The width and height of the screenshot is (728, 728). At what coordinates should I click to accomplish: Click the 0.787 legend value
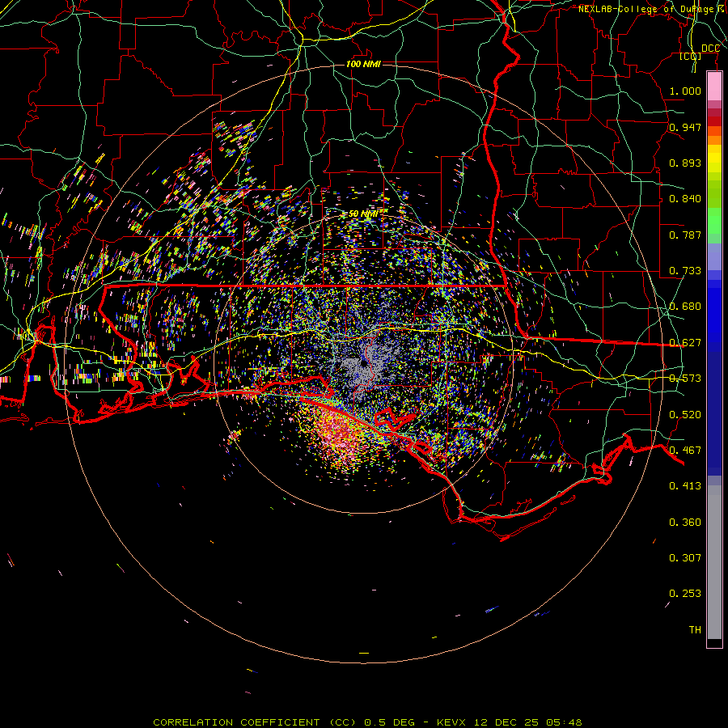pyautogui.click(x=685, y=235)
